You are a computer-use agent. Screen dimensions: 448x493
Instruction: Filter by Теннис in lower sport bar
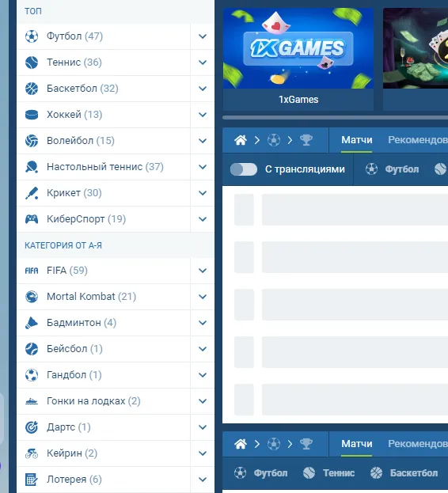pyautogui.click(x=328, y=473)
